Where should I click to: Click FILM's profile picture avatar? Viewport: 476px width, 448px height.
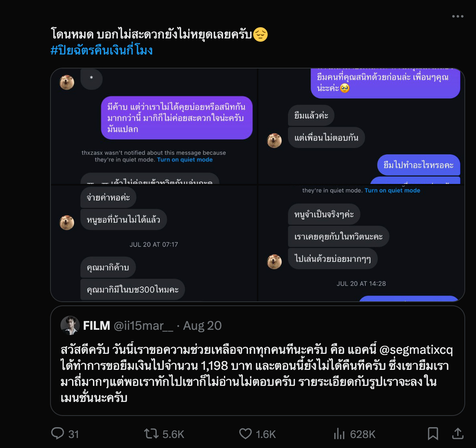(70, 325)
